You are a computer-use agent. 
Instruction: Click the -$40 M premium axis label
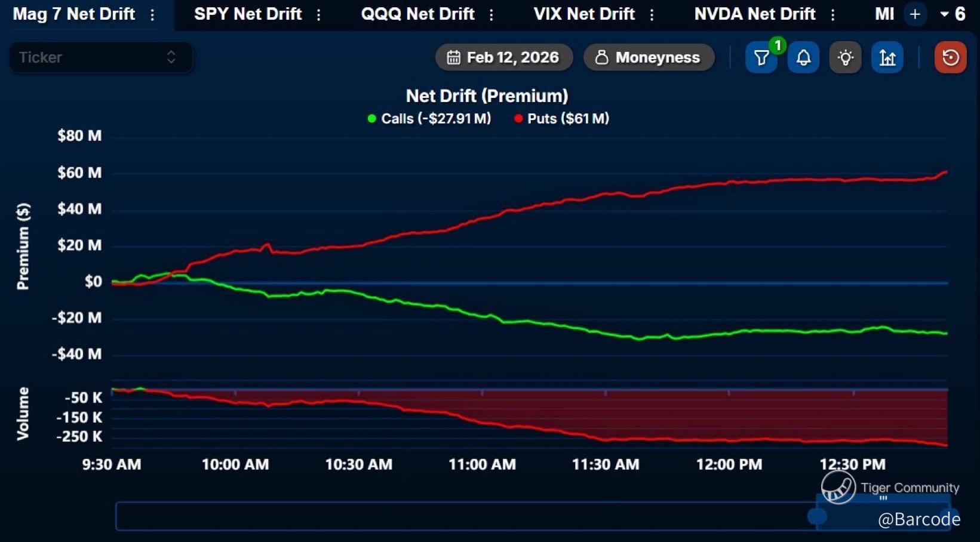pyautogui.click(x=77, y=355)
